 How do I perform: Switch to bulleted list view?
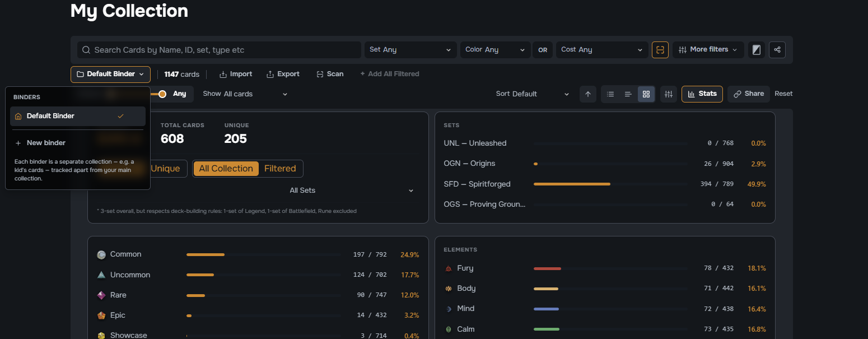[610, 94]
